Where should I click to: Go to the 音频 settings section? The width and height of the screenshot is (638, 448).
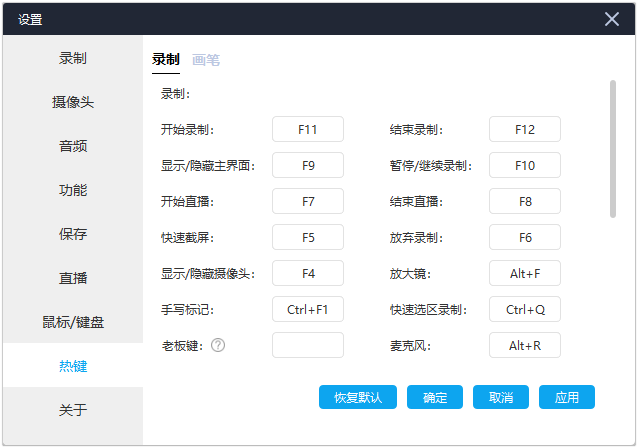click(x=73, y=146)
